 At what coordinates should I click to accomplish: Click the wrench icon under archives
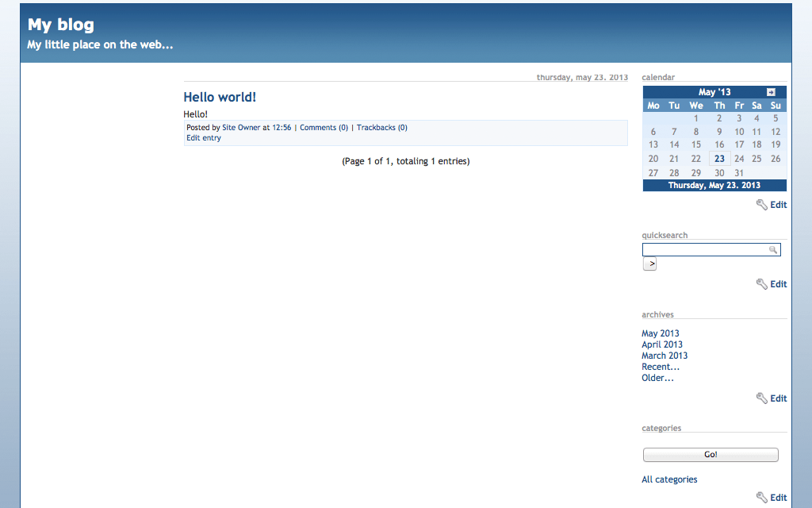[x=761, y=398]
